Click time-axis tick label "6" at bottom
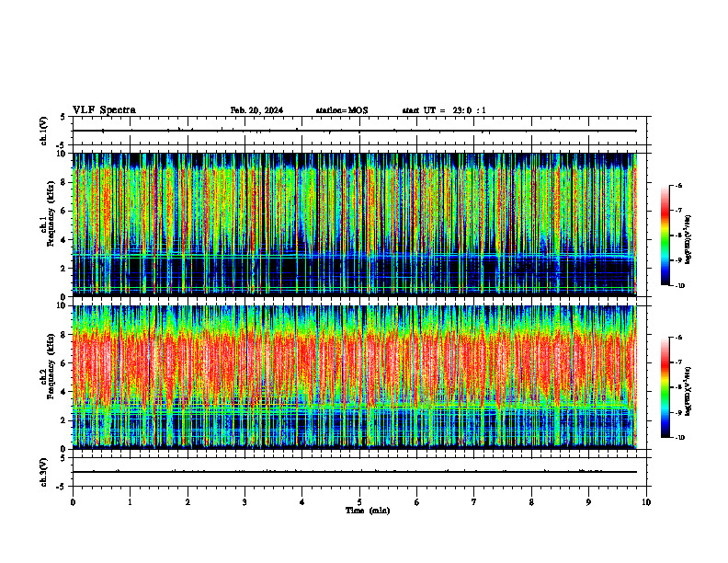This screenshot has height=563, width=728. point(417,502)
